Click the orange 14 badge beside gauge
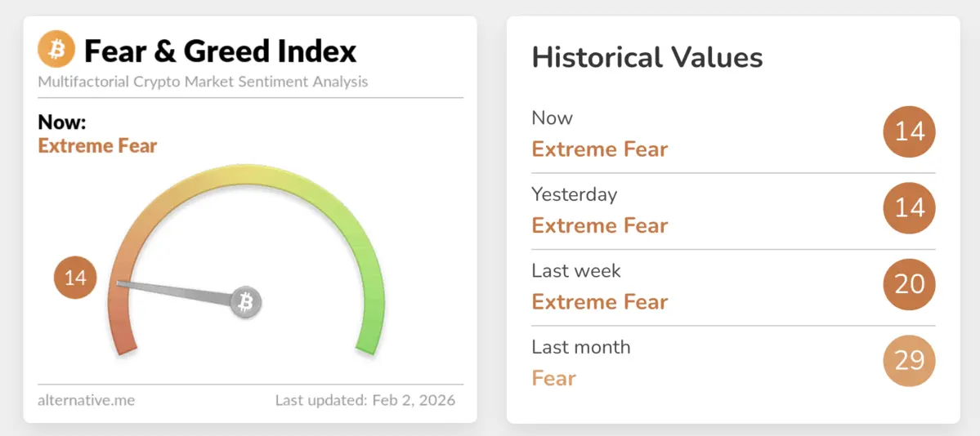The width and height of the screenshot is (980, 436). [75, 278]
